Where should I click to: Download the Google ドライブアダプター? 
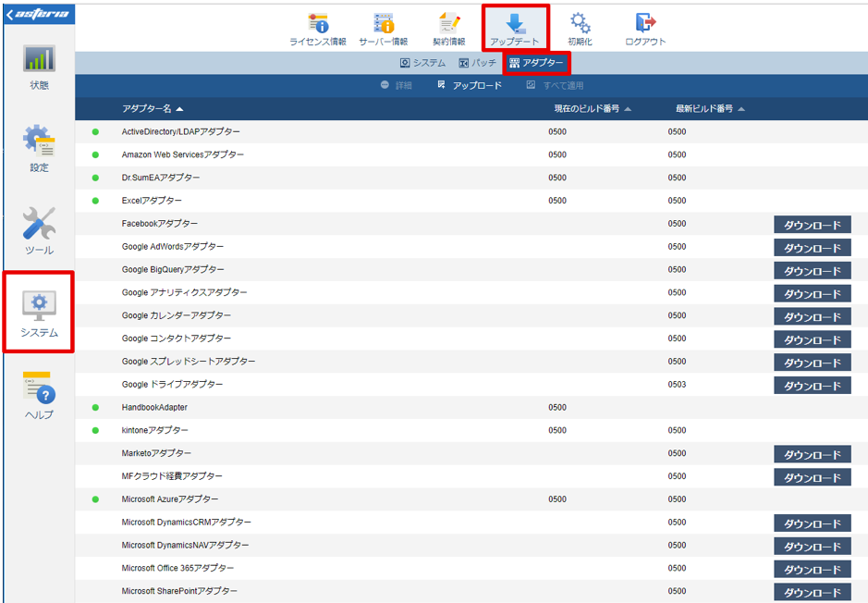pos(813,386)
